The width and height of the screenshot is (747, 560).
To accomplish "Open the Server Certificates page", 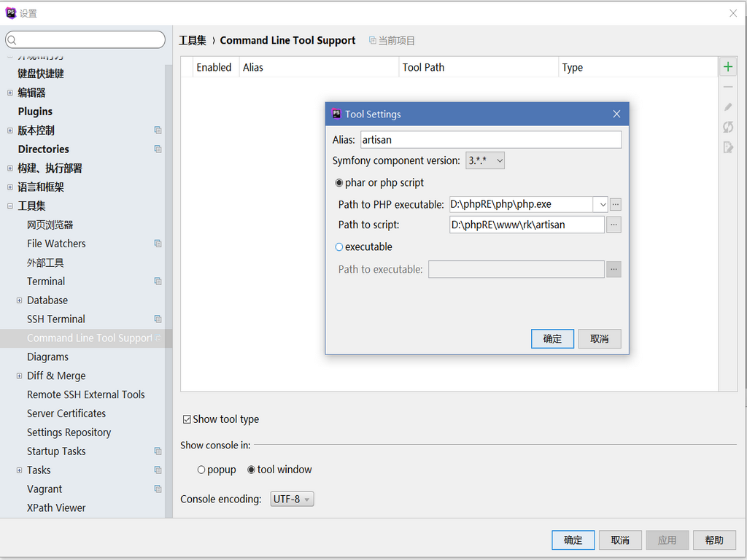I will tap(66, 413).
